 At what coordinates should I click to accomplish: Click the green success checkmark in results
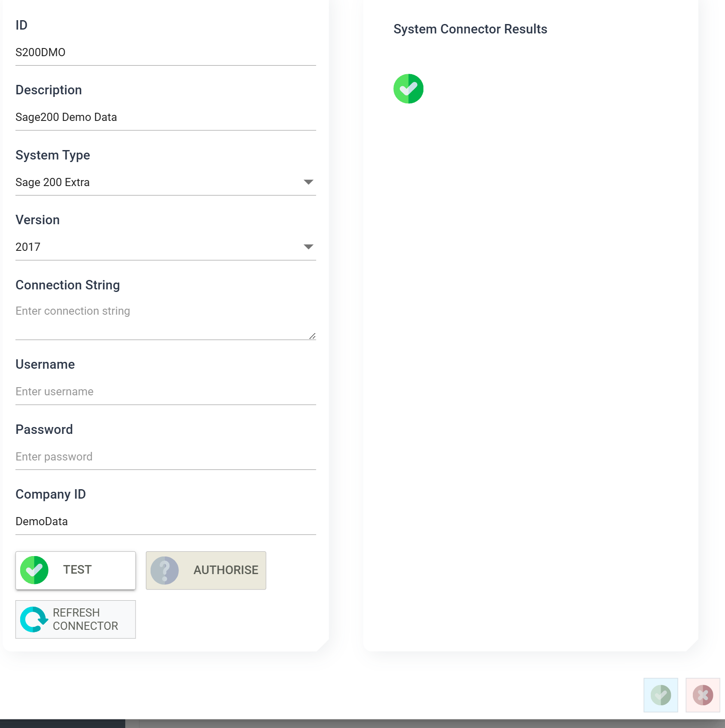(x=408, y=89)
